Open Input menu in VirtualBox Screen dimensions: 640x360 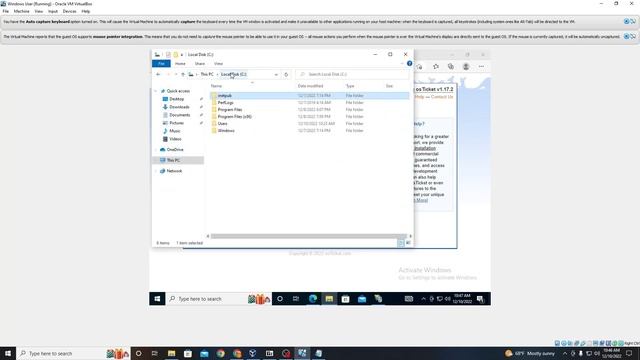[x=53, y=11]
